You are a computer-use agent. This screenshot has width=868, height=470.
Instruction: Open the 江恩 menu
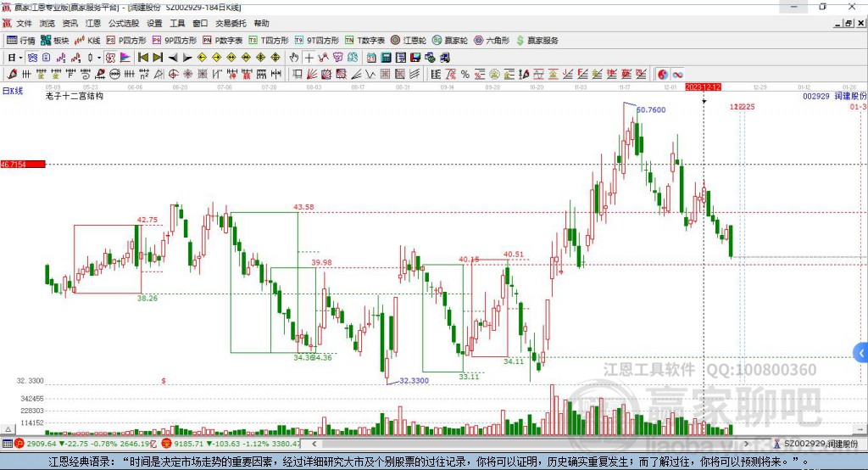click(93, 23)
